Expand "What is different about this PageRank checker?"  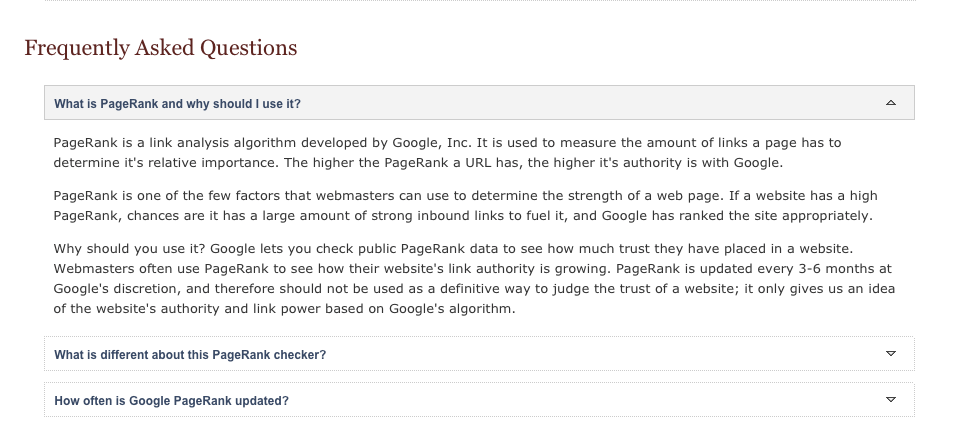[190, 355]
